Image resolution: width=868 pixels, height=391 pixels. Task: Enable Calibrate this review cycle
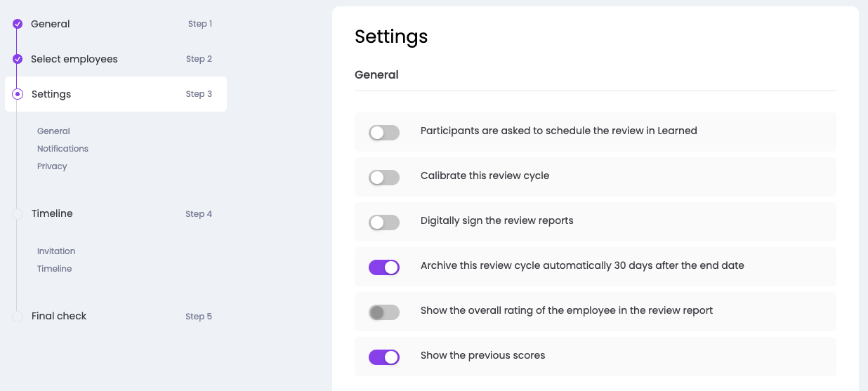tap(384, 177)
